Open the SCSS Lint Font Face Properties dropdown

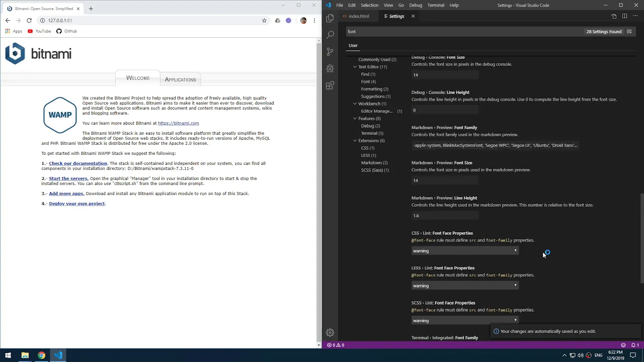coord(465,320)
